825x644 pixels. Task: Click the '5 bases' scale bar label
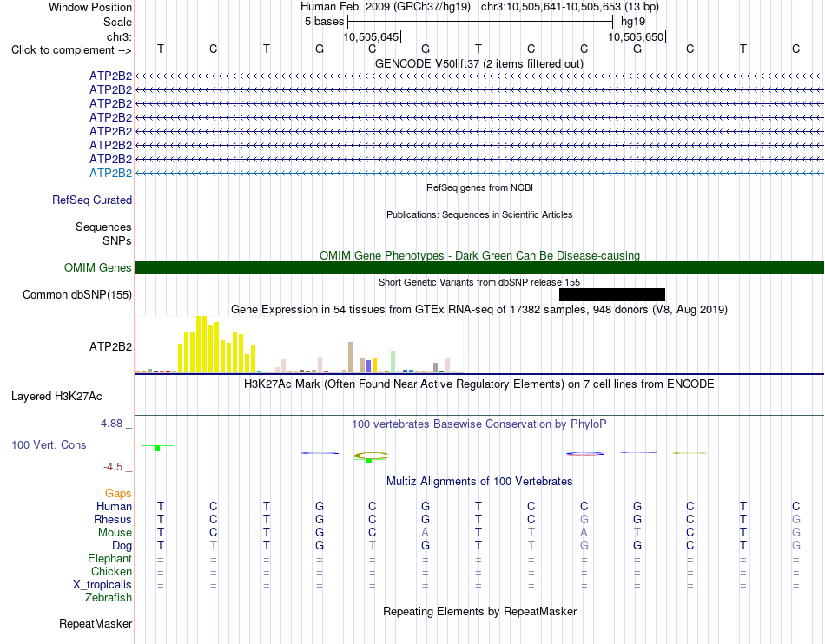pyautogui.click(x=324, y=22)
